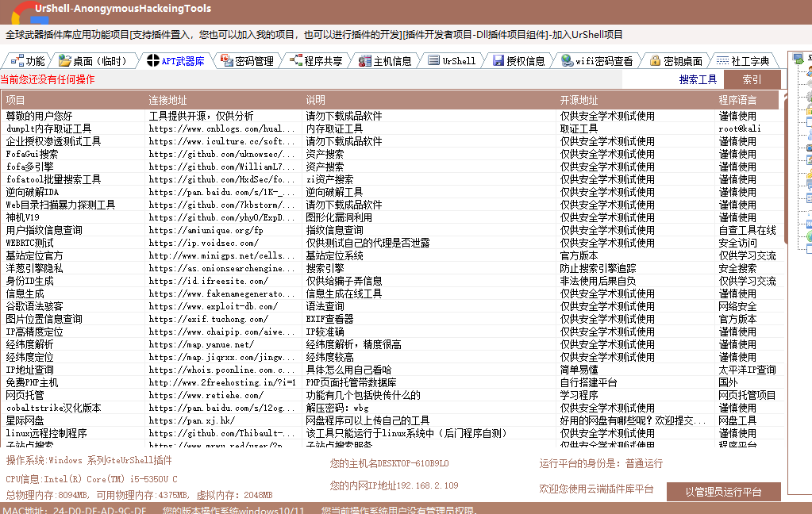Click the https://ip.voidsec.com/ address cell

(x=204, y=243)
